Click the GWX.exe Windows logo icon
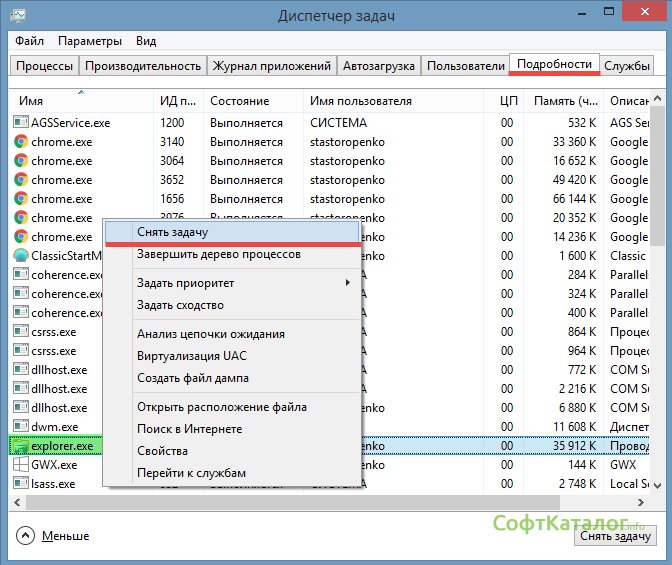672x565 pixels. [21, 465]
